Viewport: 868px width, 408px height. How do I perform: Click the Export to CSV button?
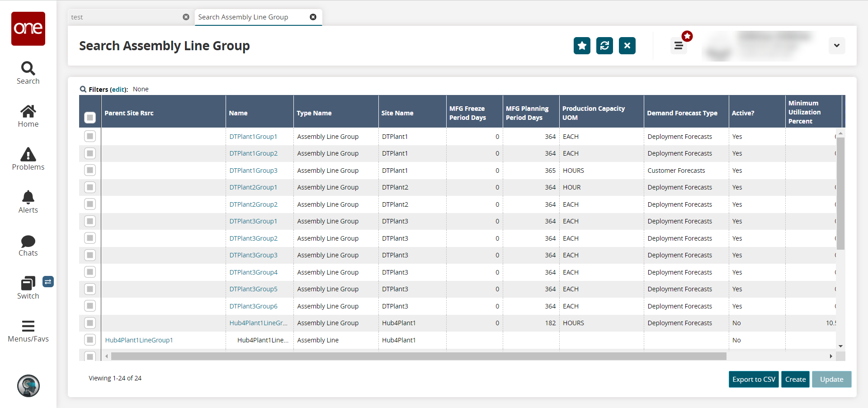click(x=754, y=380)
